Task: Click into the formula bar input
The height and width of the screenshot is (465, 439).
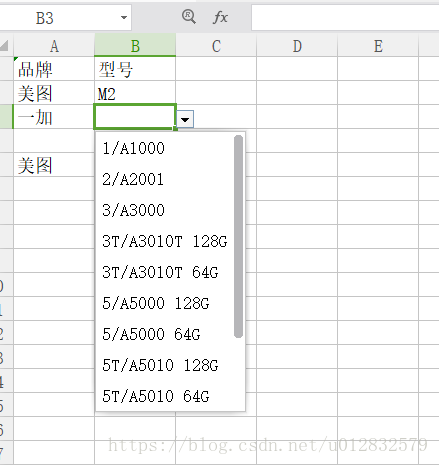Action: 345,18
